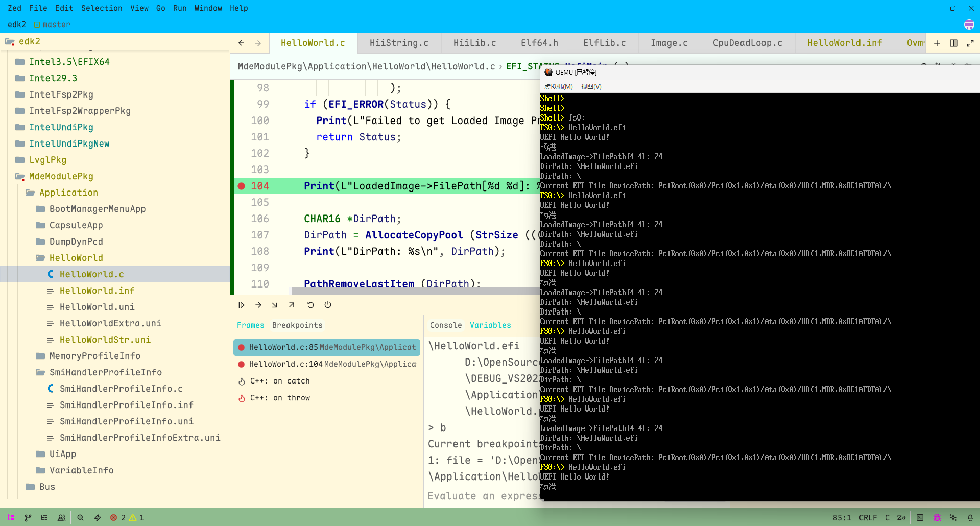The image size is (980, 526).
Task: Toggle the C++ on catch exception breakpoint
Action: click(242, 381)
